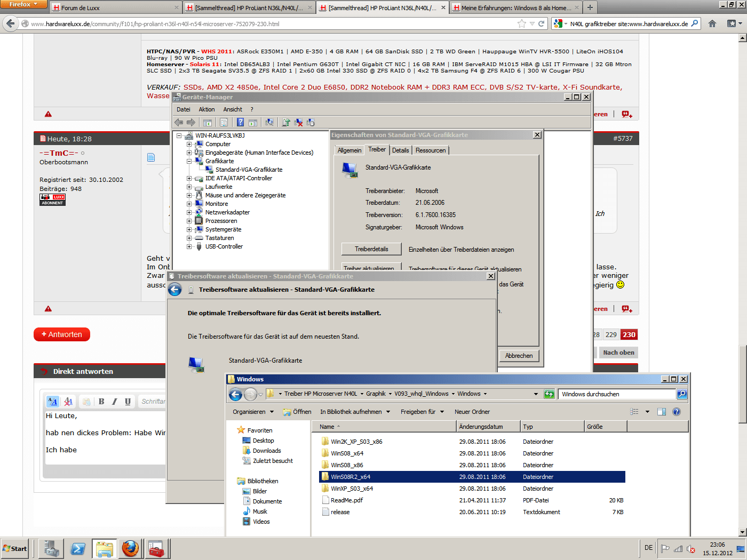The width and height of the screenshot is (747, 560).
Task: Open the view options dropdown arrow in Explorer
Action: [x=647, y=412]
